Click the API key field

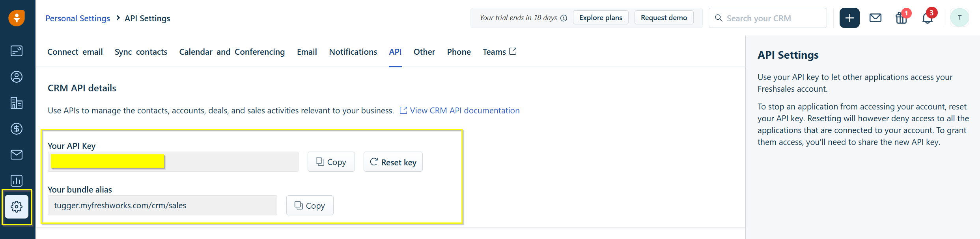173,162
